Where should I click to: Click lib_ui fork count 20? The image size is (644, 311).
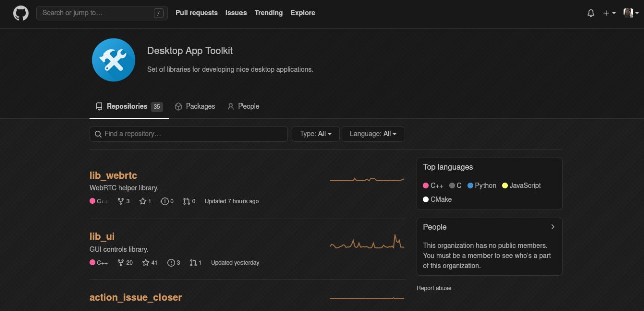click(x=125, y=263)
